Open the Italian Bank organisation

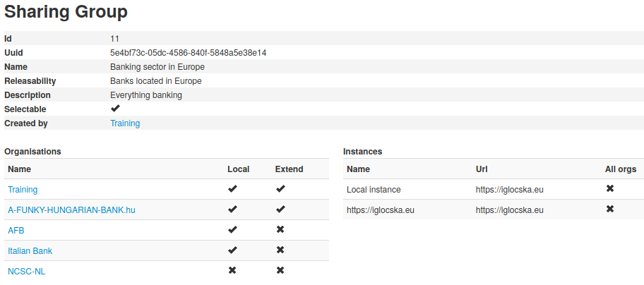coord(30,251)
